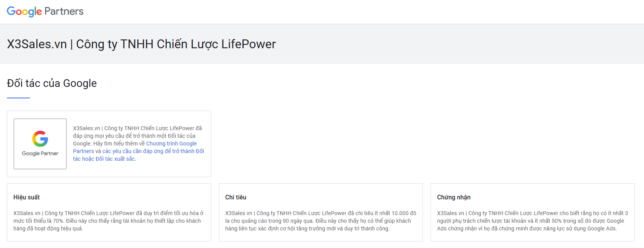Screen dimensions: 644x248
Task: Click the company title X3Sales.vn heading
Action: coord(141,44)
